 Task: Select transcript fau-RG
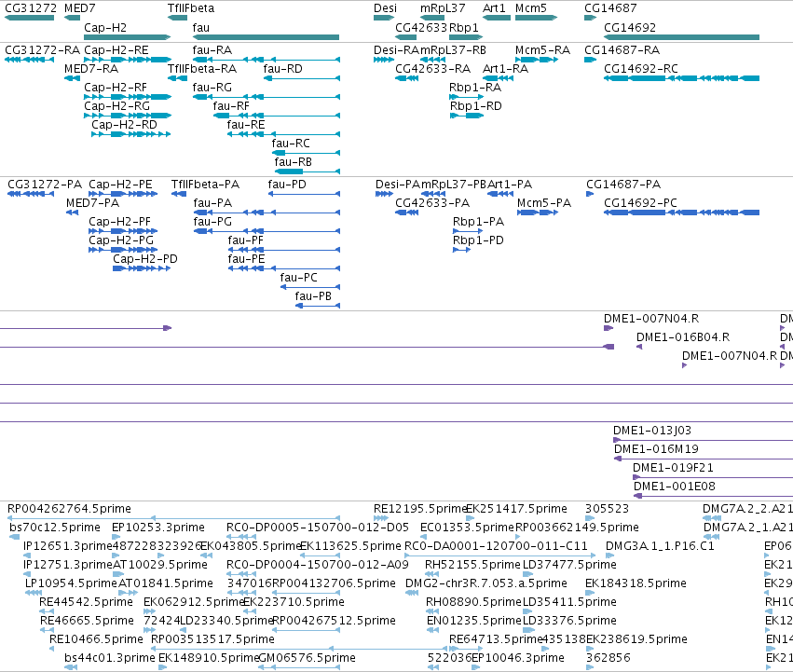(212, 88)
